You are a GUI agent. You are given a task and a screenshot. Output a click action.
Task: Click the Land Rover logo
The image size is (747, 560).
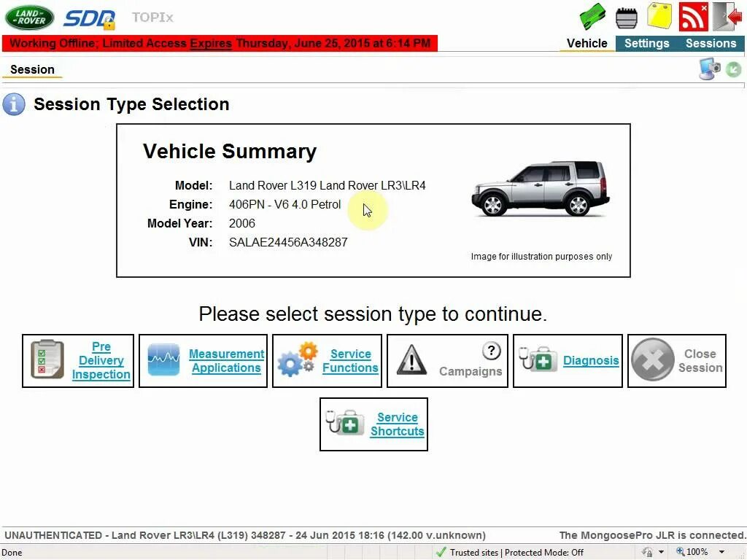click(x=29, y=17)
